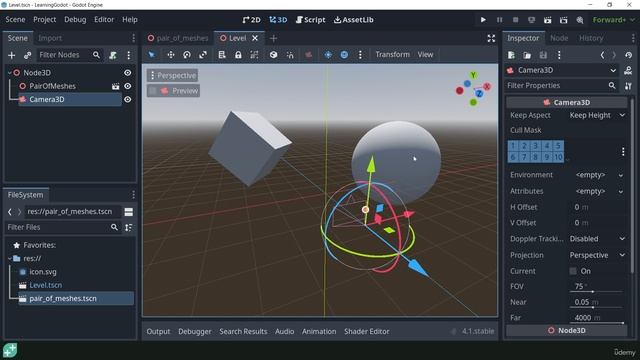Toggle visibility of PairOfMeshes node
640x360 pixels.
click(x=128, y=86)
